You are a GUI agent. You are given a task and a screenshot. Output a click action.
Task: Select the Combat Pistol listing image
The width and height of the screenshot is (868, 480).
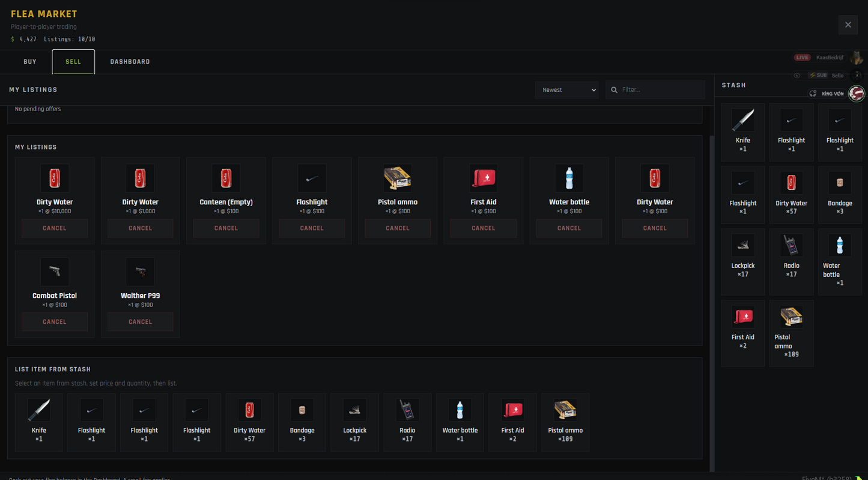pos(55,272)
